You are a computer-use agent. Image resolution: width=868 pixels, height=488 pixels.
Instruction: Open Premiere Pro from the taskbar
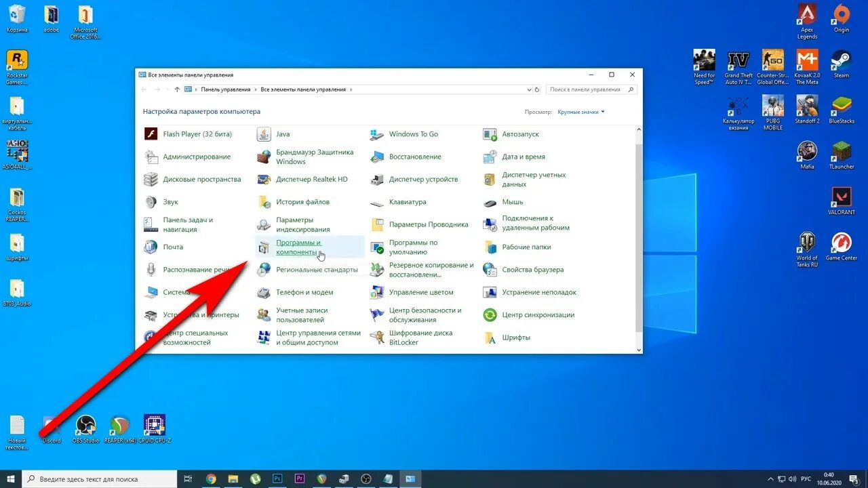click(x=300, y=479)
